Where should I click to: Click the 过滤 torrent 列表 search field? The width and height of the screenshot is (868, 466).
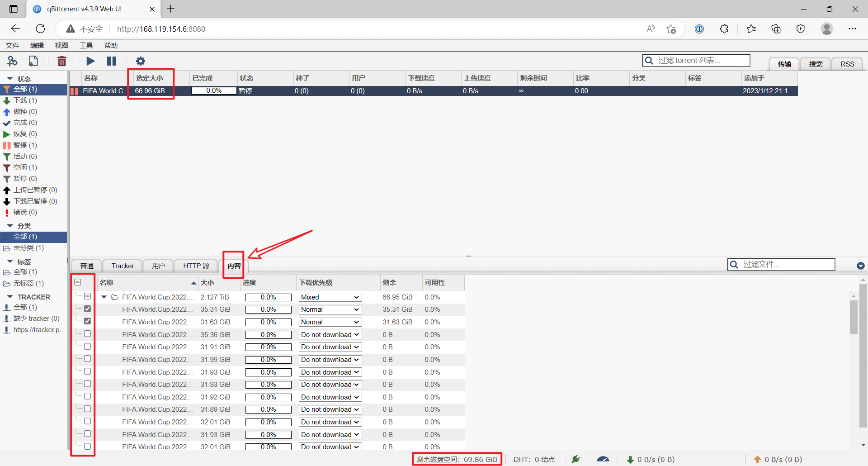[x=696, y=61]
